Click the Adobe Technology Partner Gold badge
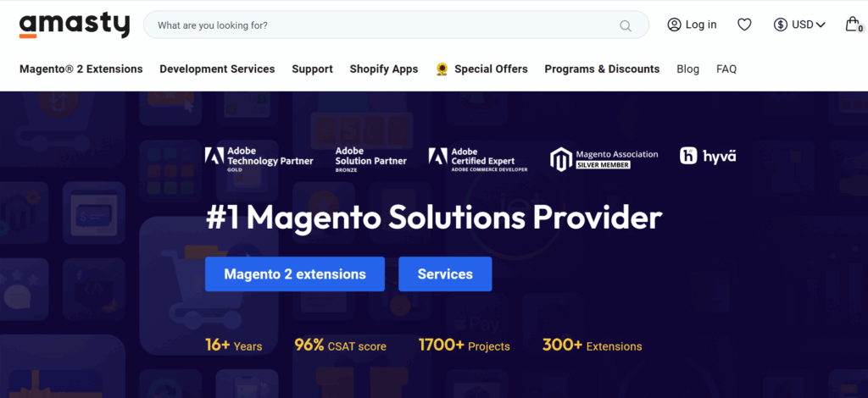Image resolution: width=868 pixels, height=398 pixels. click(259, 160)
